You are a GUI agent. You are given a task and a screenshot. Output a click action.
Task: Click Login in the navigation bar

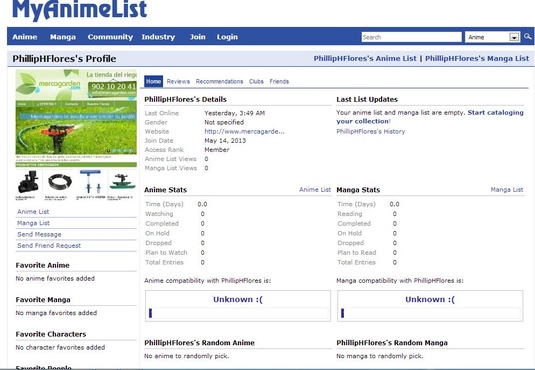pos(227,37)
